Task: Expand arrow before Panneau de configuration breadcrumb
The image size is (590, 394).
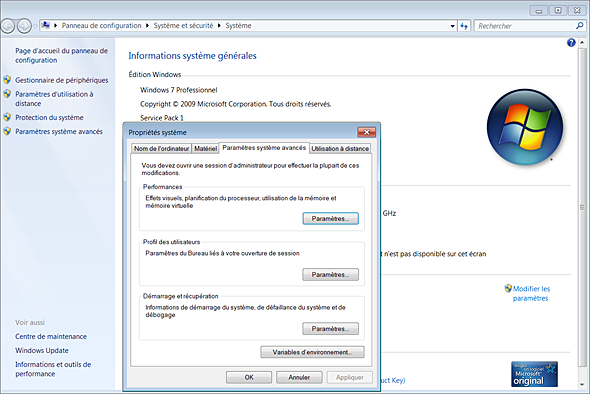Action: [x=56, y=26]
